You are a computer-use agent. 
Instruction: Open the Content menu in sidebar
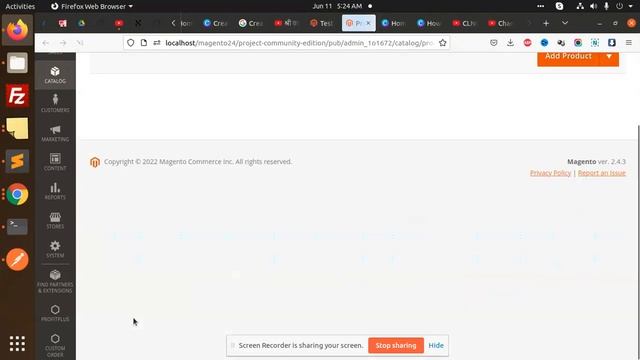point(55,162)
